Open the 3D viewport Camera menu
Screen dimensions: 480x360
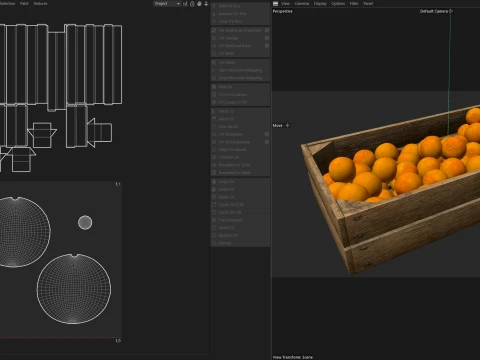click(x=302, y=4)
